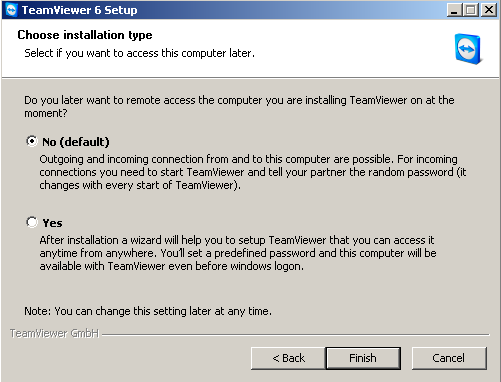Minimize the TeamViewer 6 Setup window
501x382 pixels.
pyautogui.click(x=454, y=10)
